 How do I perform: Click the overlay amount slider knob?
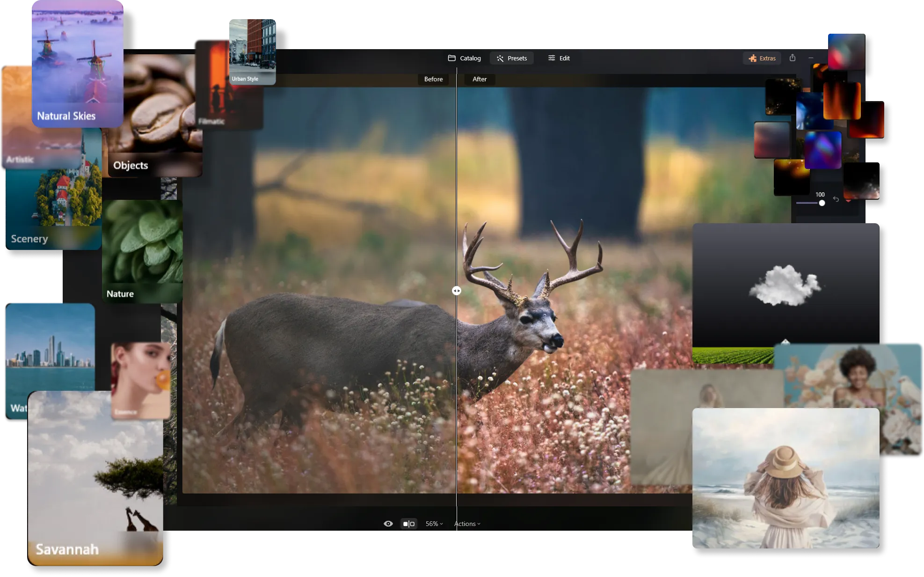(x=822, y=203)
